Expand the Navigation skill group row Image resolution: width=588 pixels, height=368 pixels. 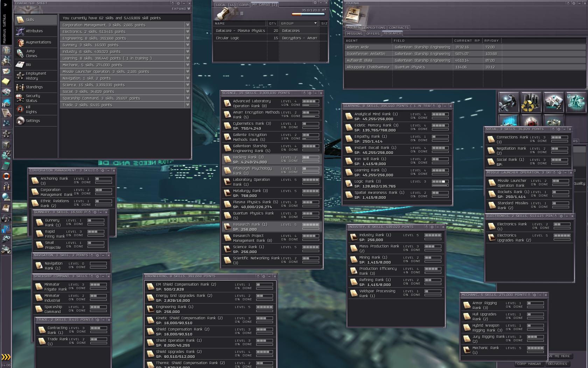click(x=188, y=78)
